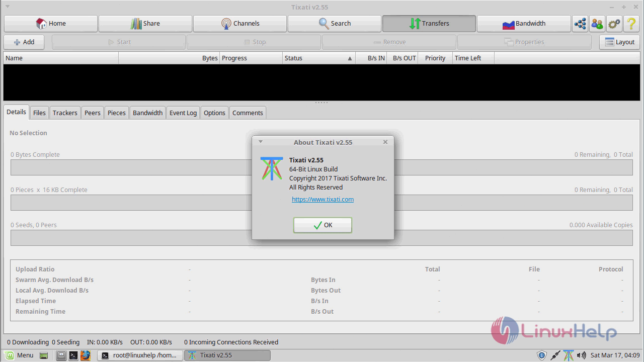Click the network connection tray icon
644x362 pixels.
(x=555, y=355)
